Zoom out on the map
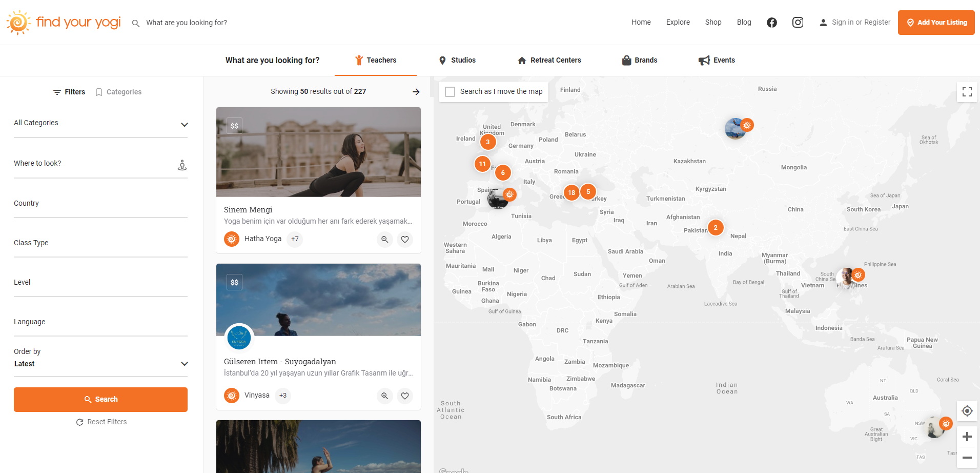 coord(967,457)
